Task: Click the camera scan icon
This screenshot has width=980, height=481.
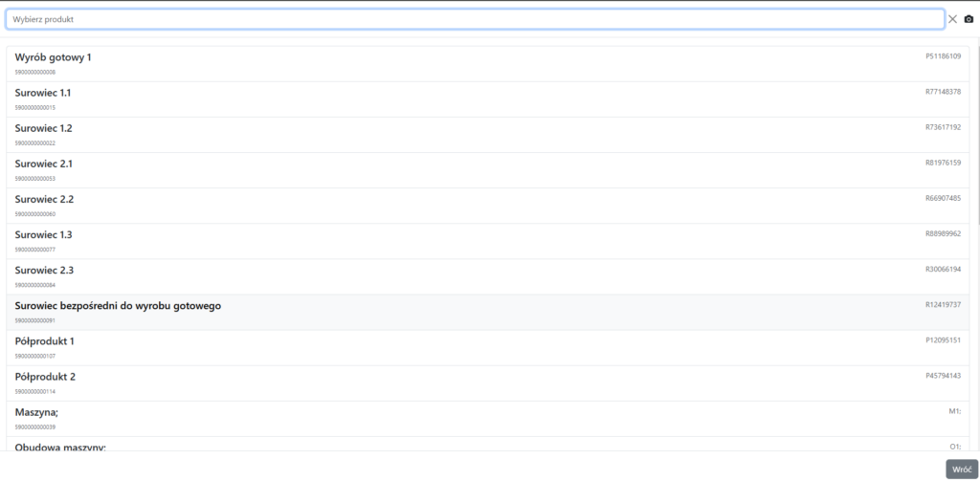Action: pos(968,19)
